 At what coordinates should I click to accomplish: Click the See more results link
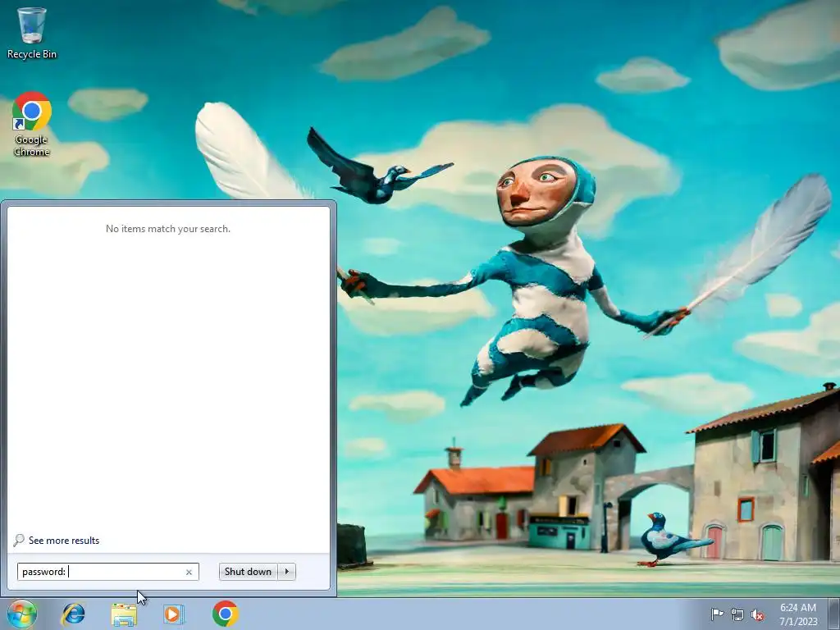pyautogui.click(x=64, y=541)
